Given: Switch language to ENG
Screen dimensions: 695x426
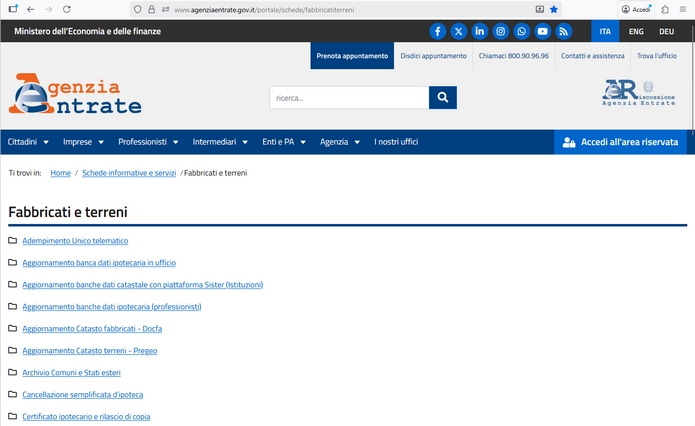Looking at the screenshot, I should [636, 31].
